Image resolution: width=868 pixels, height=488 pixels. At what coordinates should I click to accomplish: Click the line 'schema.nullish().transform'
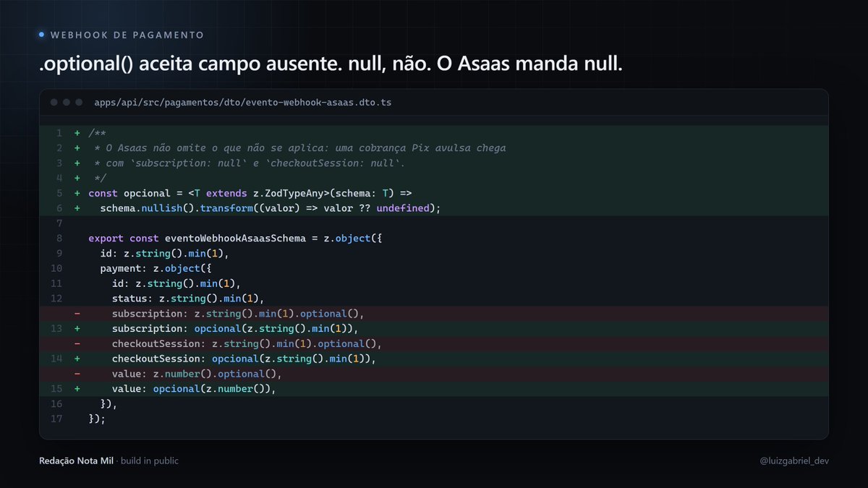[271, 208]
